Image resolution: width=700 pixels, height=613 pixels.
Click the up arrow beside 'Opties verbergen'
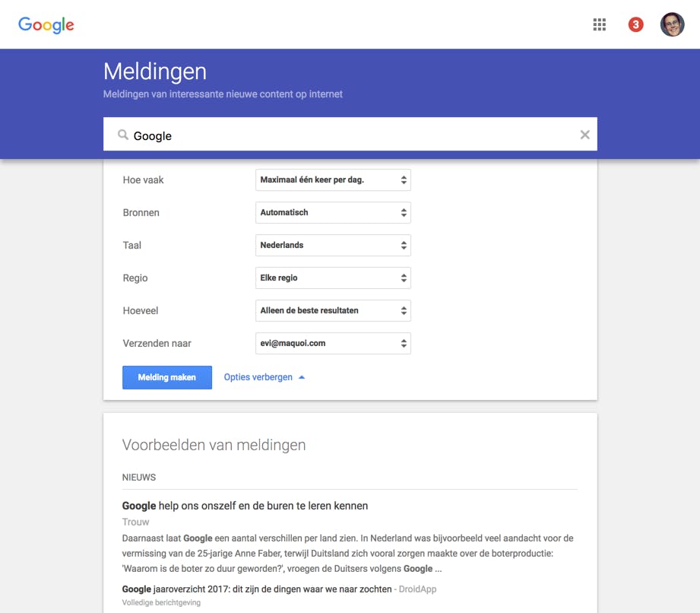point(302,377)
